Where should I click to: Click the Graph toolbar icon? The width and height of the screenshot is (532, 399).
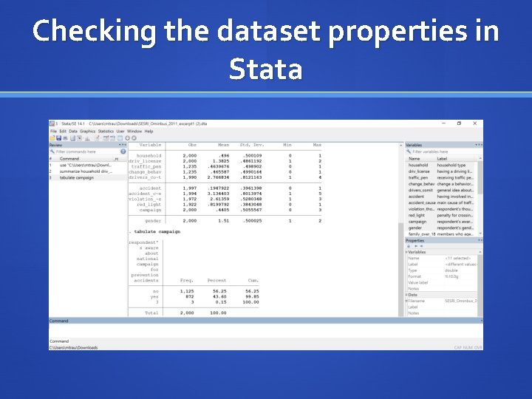tap(87, 138)
